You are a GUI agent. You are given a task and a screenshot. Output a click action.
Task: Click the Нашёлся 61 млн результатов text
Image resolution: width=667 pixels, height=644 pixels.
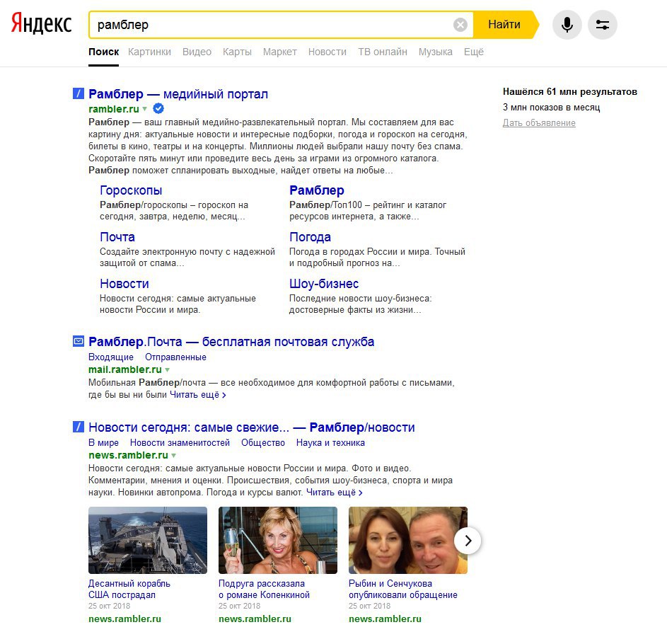(x=570, y=91)
